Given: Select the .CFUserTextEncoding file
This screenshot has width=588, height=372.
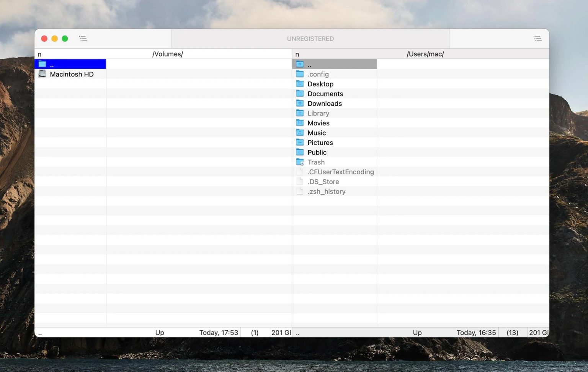Looking at the screenshot, I should coord(341,172).
